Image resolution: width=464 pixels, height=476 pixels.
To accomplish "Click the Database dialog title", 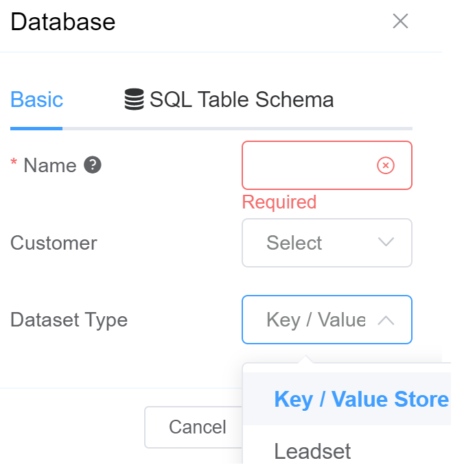I will [x=63, y=22].
